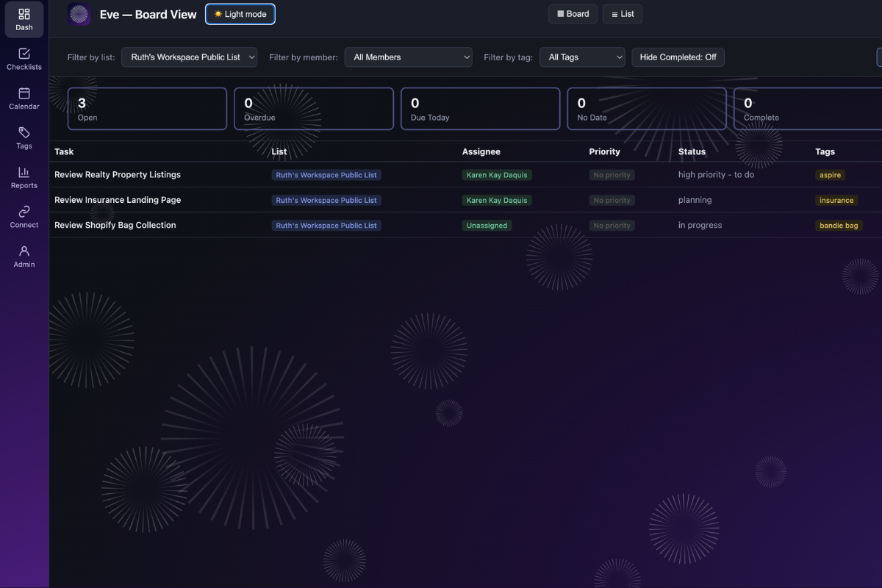Sort by the Tags column header

[x=825, y=151]
